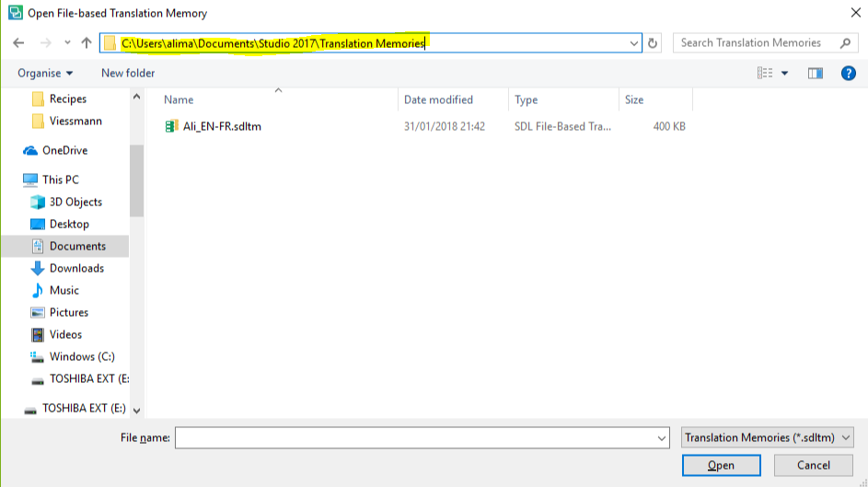Go back using the left arrow

point(18,42)
